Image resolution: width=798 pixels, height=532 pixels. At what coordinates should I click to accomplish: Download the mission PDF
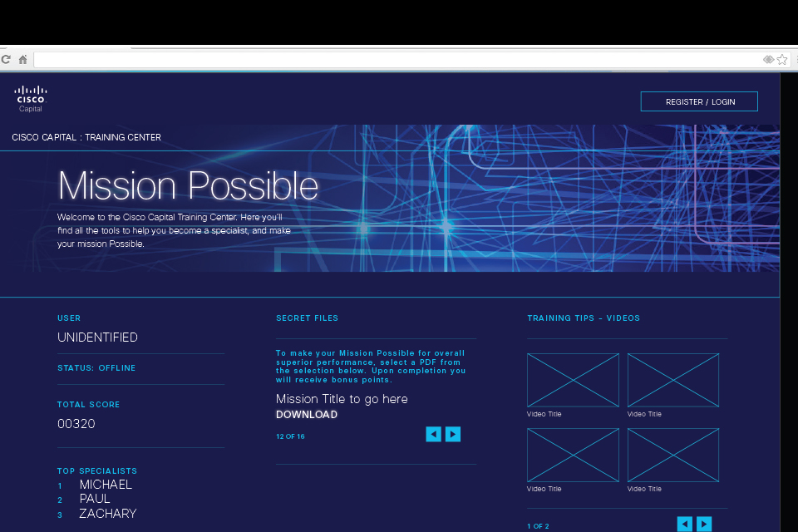(x=307, y=415)
